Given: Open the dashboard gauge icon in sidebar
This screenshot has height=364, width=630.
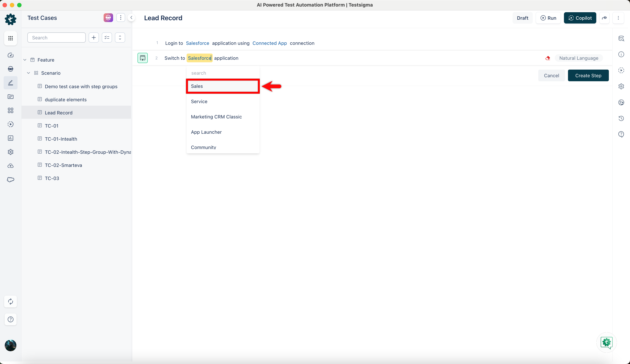Looking at the screenshot, I should (11, 55).
